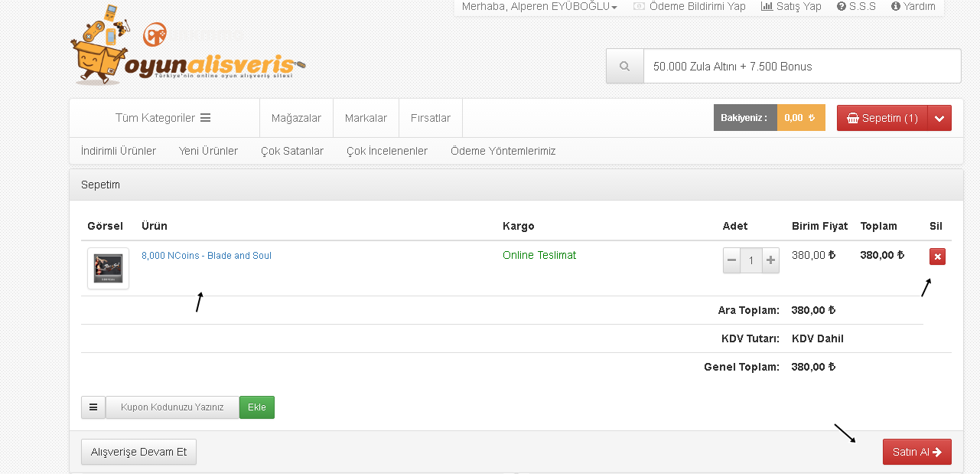Open the Alperen EYÜBOĞLU account dropdown
The image size is (980, 474).
click(539, 6)
